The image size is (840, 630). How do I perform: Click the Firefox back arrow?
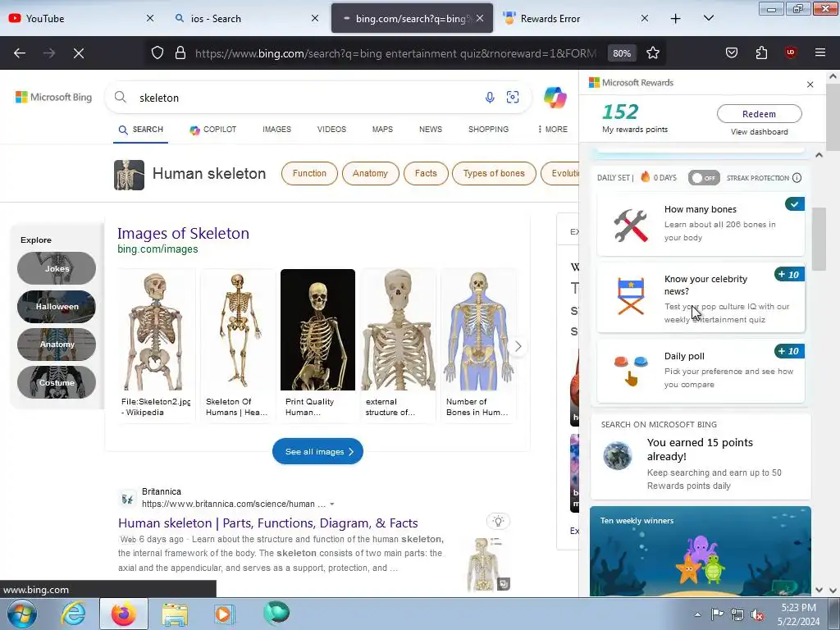point(20,53)
